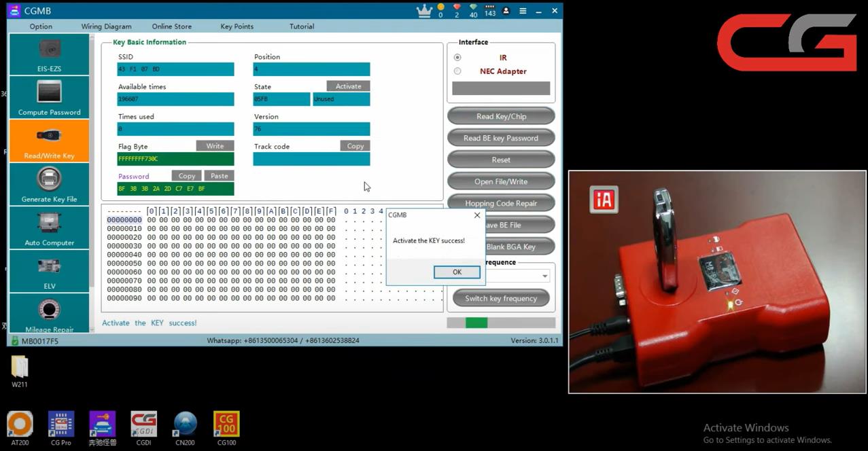Click the SSID field
The height and width of the screenshot is (451, 868).
point(175,69)
